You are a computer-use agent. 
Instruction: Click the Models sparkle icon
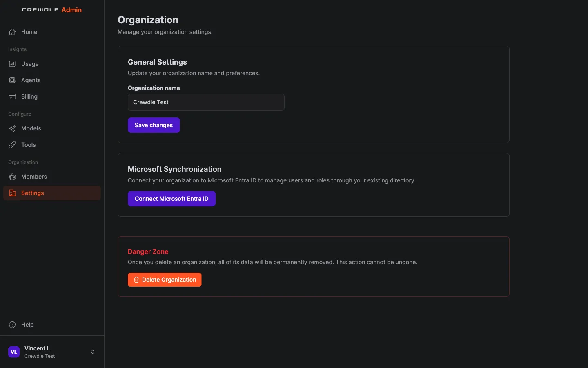click(12, 128)
